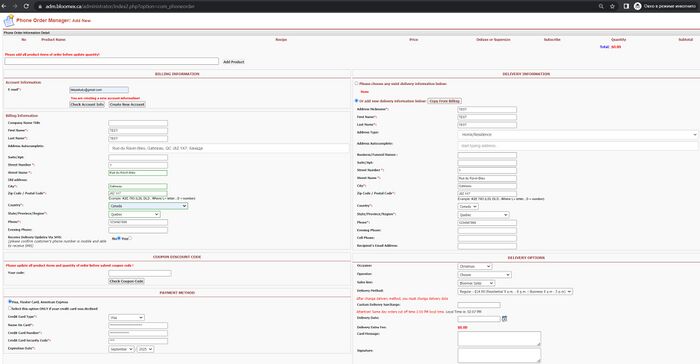Viewport: 700px width, 364px height.
Task: Tick the 'credit card was declined' option
Action: [x=10, y=308]
